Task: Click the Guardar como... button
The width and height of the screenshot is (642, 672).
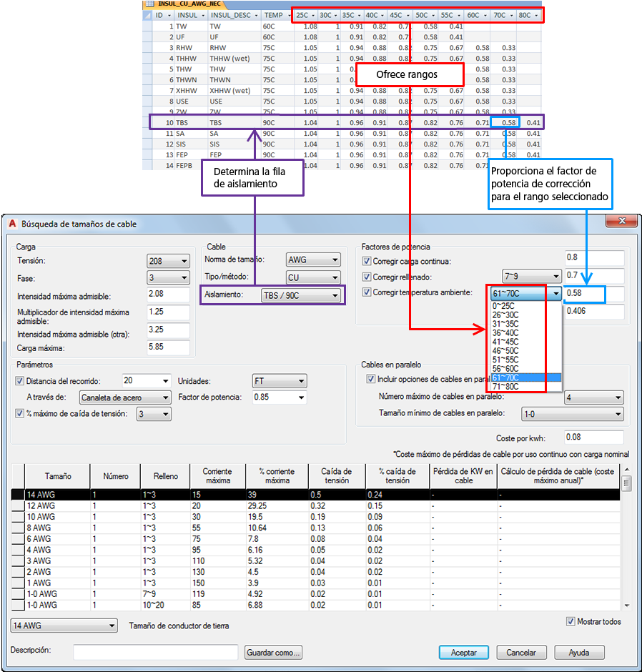Action: (x=273, y=652)
